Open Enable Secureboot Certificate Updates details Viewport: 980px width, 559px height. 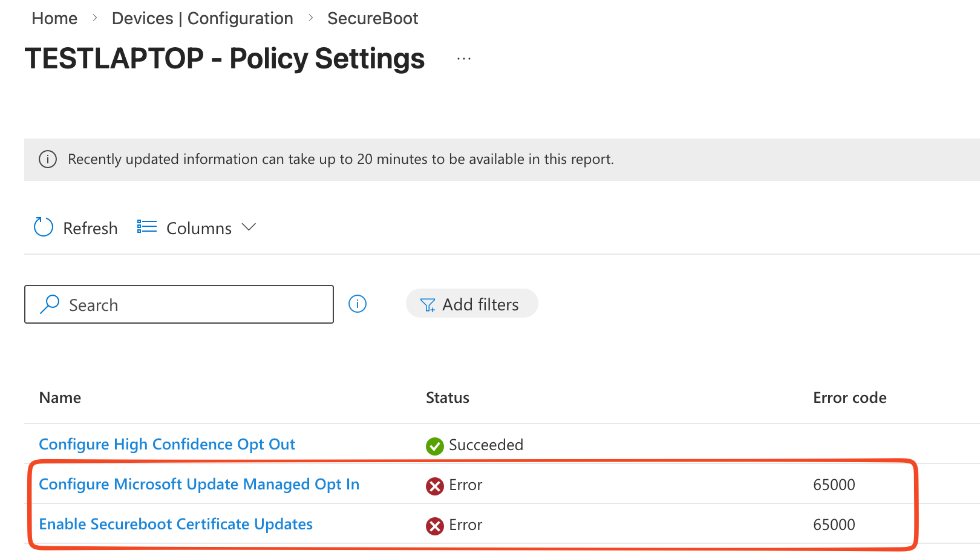[x=175, y=524]
